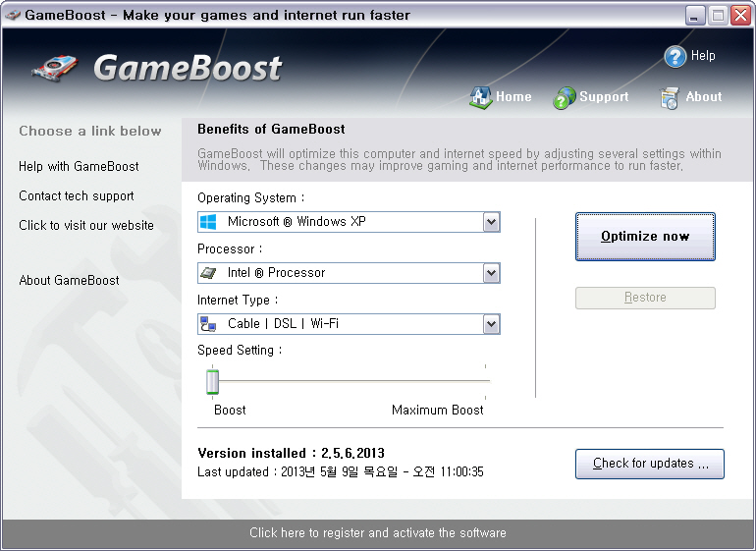Click the Windows logo in Operating System box
The height and width of the screenshot is (551, 756).
(208, 222)
